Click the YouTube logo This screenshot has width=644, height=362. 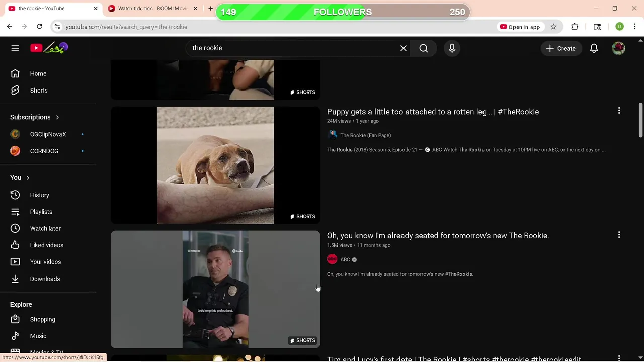49,48
